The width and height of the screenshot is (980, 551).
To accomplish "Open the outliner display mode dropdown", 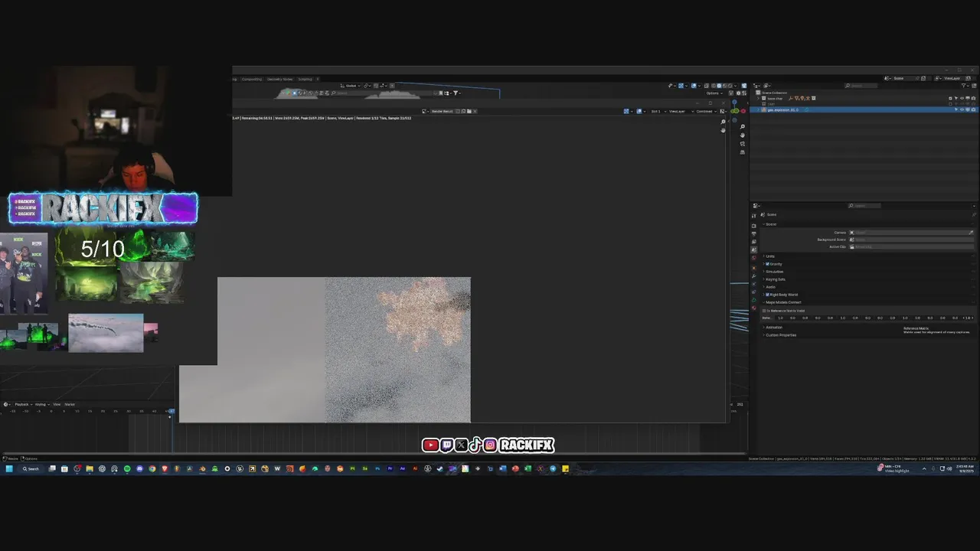I will point(756,86).
